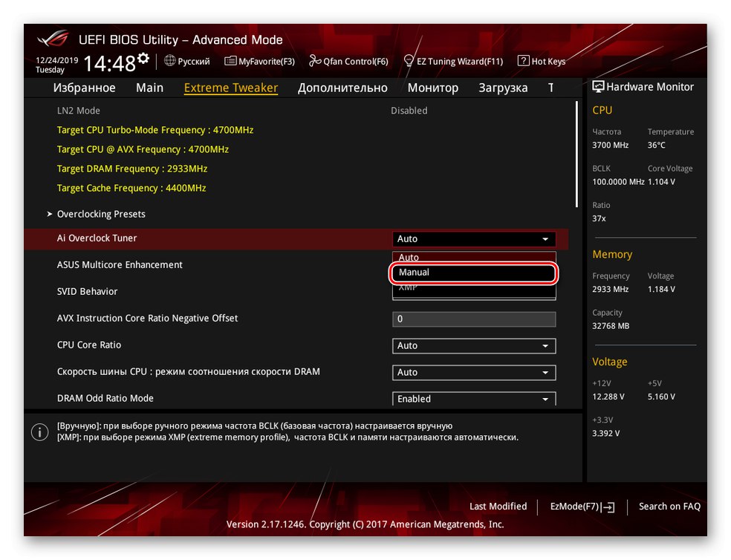
Task: Open MyFavorite(F3) list icon
Action: 230,61
